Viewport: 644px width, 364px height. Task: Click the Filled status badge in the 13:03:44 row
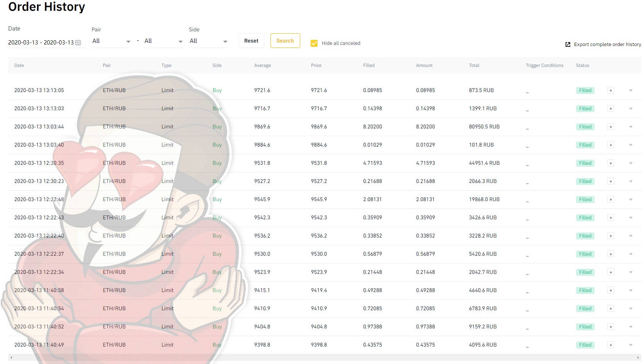coord(585,127)
